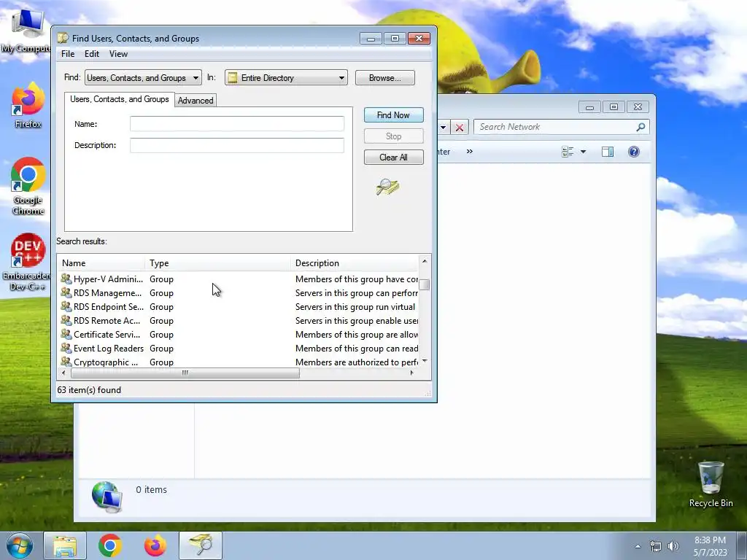Open the Firefox desktop shortcut
Viewport: 747px width, 560px height.
click(28, 105)
